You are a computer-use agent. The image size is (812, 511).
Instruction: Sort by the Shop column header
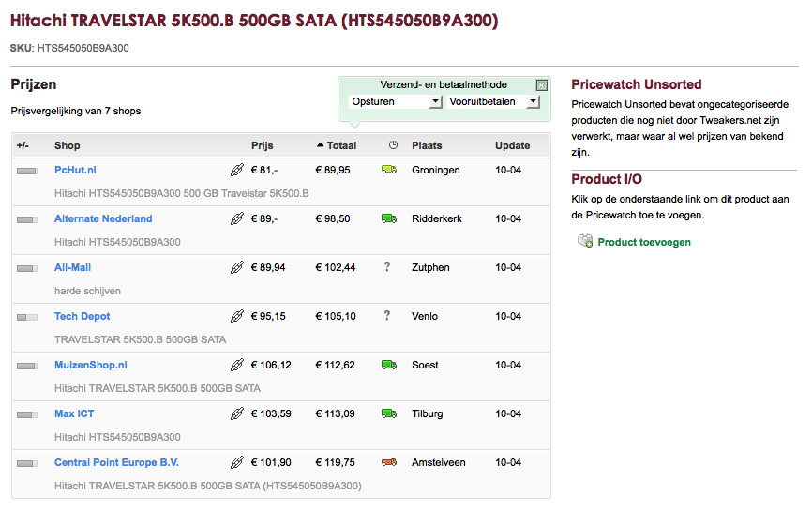[68, 145]
